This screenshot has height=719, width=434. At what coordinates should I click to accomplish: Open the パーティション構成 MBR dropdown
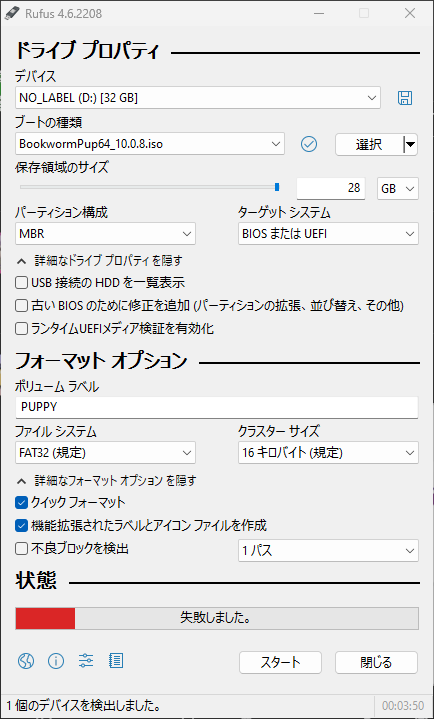pyautogui.click(x=106, y=234)
